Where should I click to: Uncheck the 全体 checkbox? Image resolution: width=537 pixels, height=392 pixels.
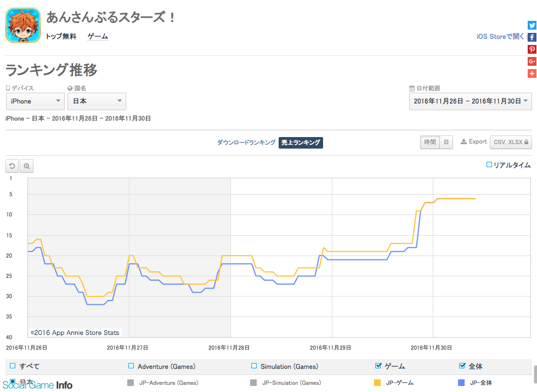[x=462, y=366]
